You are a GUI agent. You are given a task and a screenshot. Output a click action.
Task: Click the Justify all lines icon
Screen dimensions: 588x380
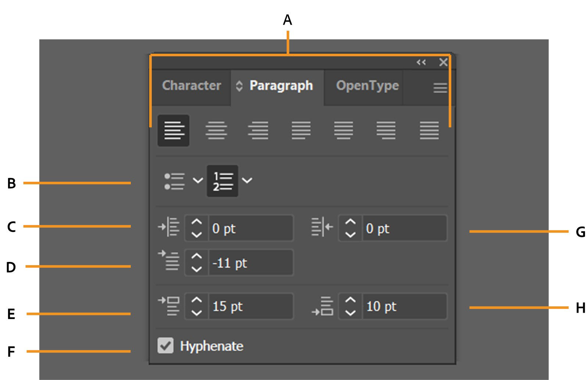point(429,131)
